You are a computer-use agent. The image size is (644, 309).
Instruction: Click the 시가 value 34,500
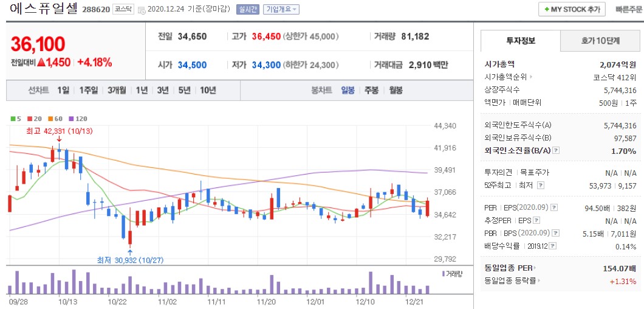pos(192,65)
